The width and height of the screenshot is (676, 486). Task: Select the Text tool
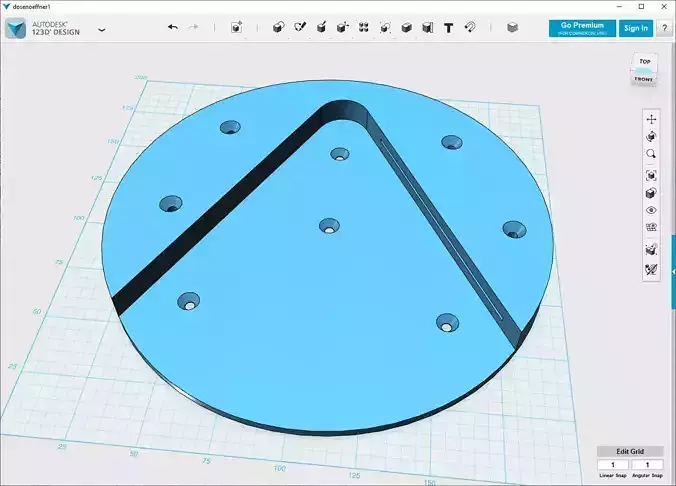[448, 28]
